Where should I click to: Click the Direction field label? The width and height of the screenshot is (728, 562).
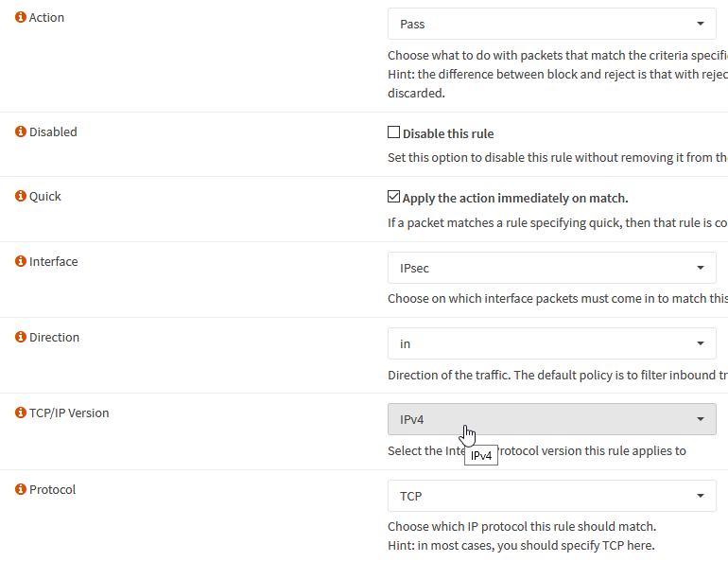55,338
